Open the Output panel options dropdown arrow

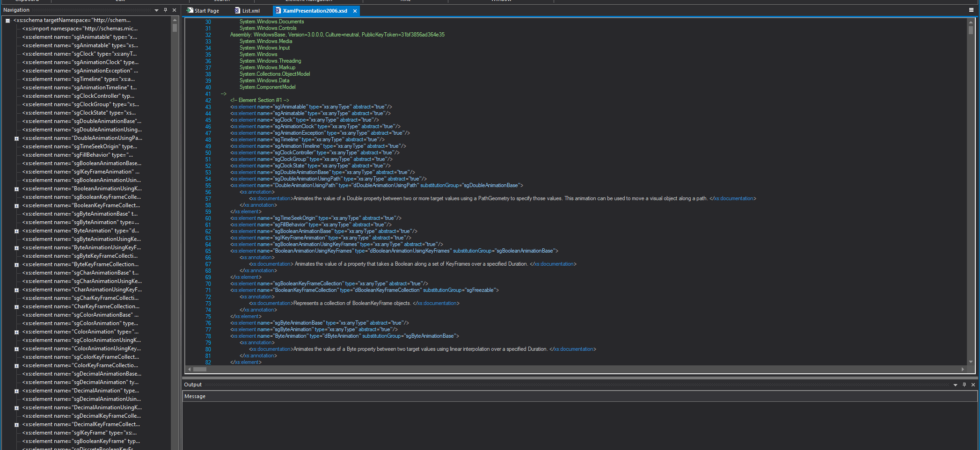955,385
